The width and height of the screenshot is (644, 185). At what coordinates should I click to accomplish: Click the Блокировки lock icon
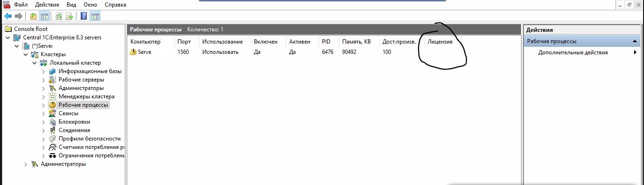pos(53,122)
